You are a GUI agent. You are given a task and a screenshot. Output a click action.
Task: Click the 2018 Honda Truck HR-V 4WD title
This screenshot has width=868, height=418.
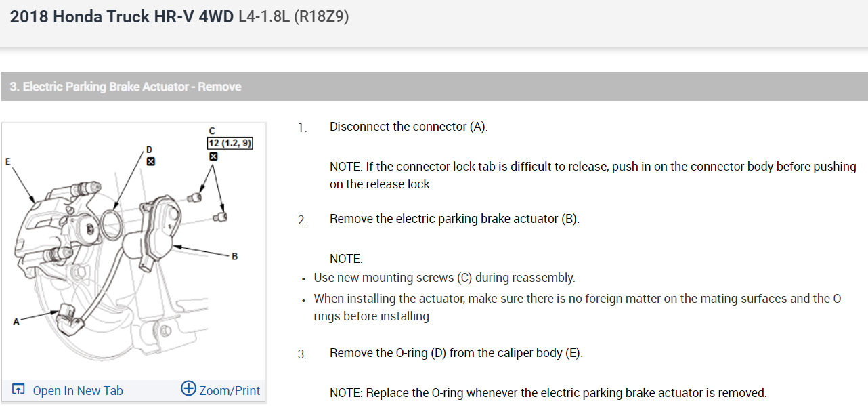pos(122,17)
